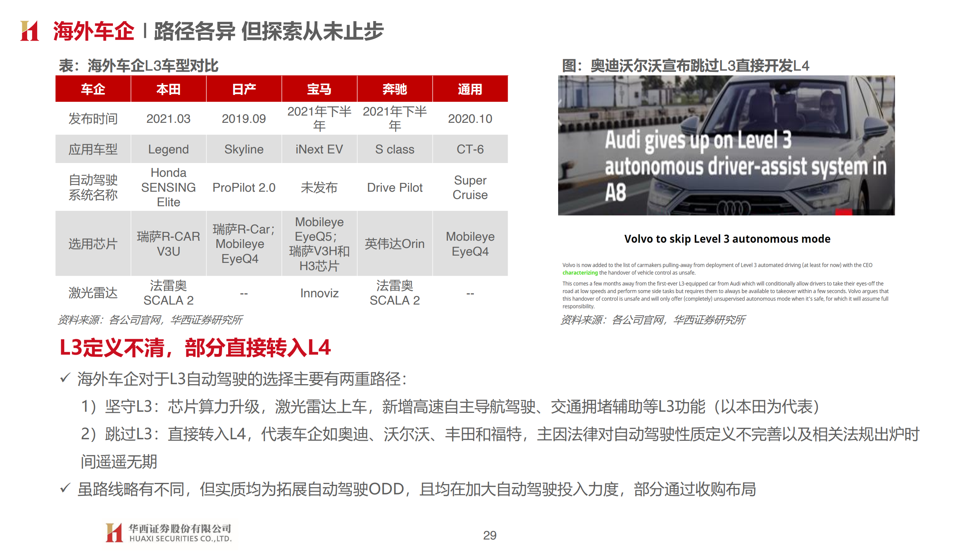The height and width of the screenshot is (551, 980).
Task: Click the Legend model cell
Action: [x=168, y=149]
